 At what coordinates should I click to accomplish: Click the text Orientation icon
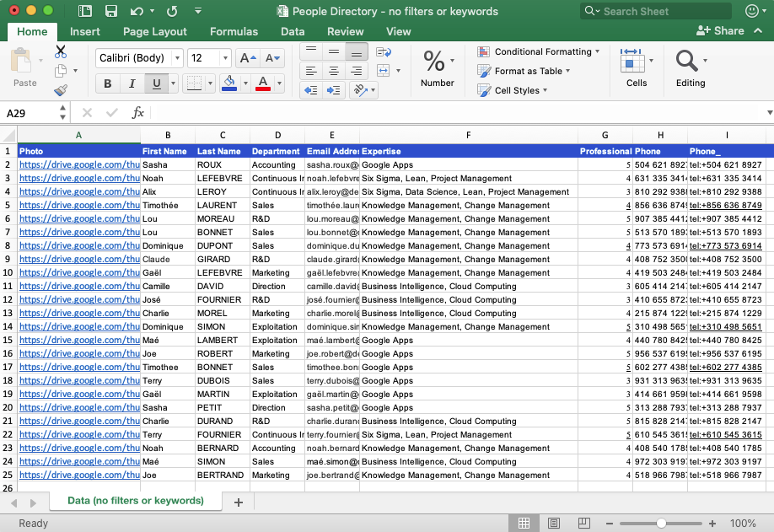tap(360, 90)
